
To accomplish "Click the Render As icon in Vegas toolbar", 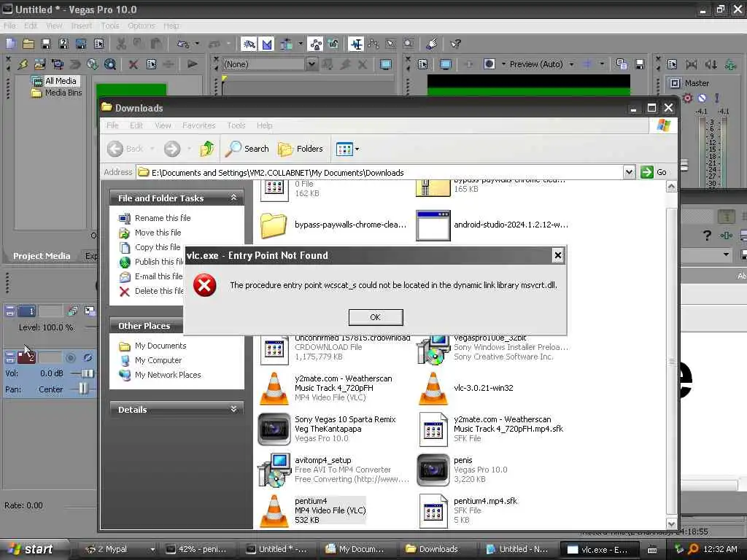I will 81,44.
